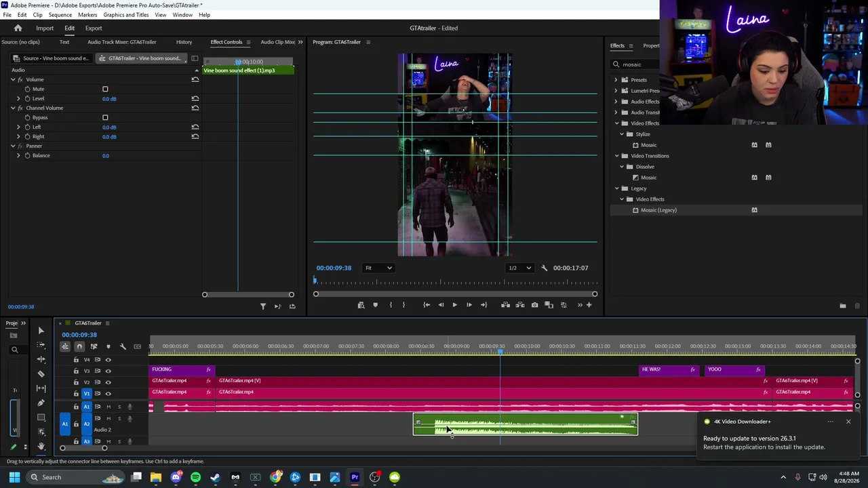Solo track A1

pos(119,407)
